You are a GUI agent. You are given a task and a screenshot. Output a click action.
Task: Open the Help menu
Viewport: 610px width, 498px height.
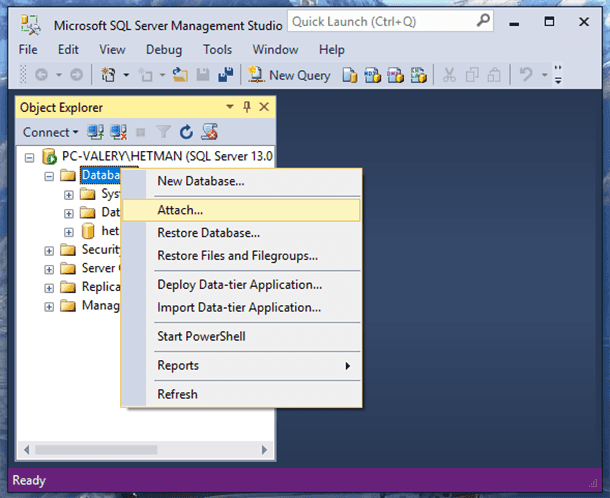(x=331, y=50)
